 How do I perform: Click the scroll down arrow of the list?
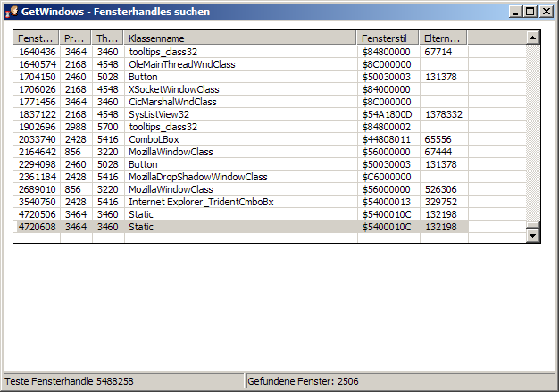(x=533, y=234)
